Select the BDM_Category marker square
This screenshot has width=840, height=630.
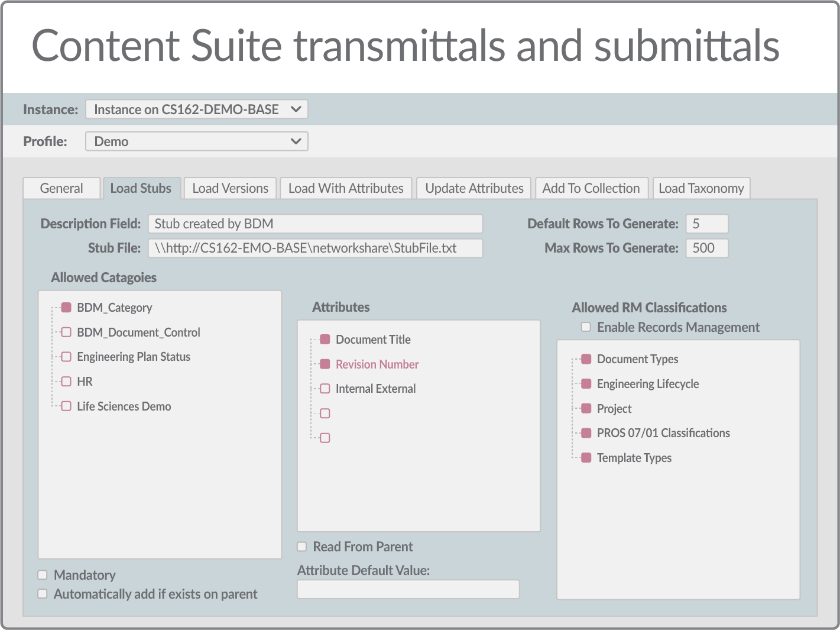pos(66,307)
